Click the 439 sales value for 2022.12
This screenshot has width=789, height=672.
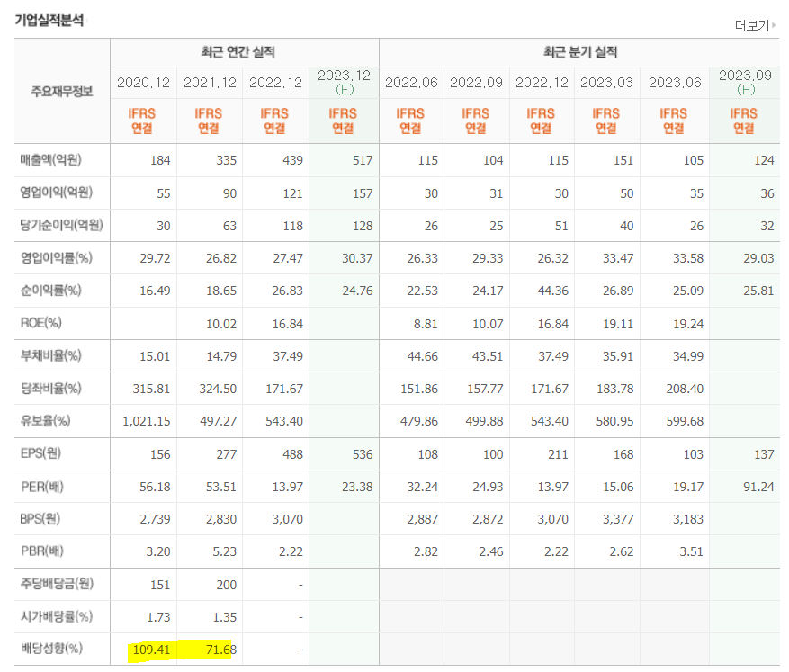293,160
